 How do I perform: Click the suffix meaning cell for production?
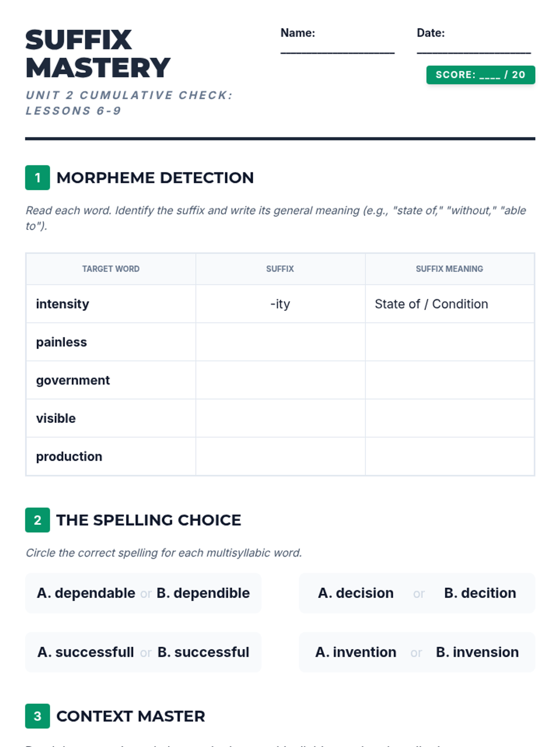coord(449,457)
